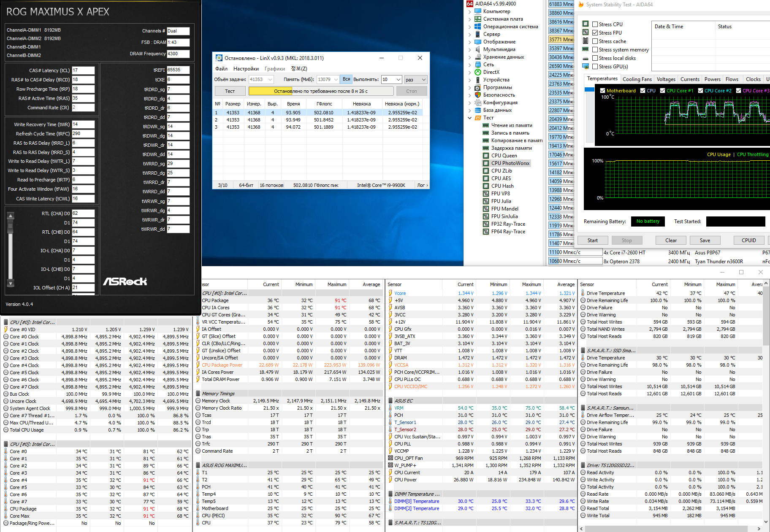Screen dimensions: 770x532
Task: Enable the Stress GPU(s) checkbox
Action: coord(595,67)
